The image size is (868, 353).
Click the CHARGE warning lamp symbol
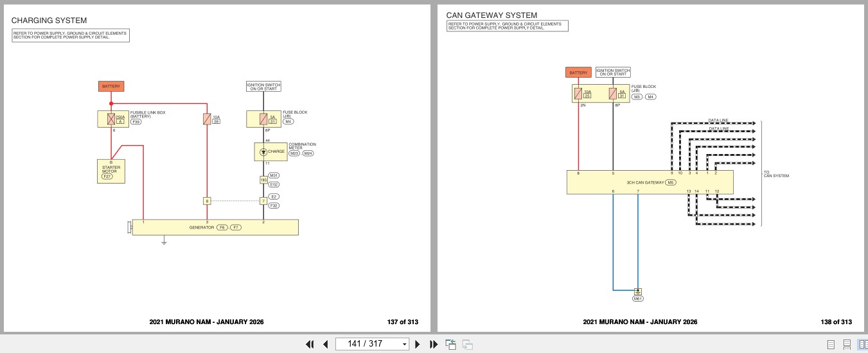coord(263,151)
